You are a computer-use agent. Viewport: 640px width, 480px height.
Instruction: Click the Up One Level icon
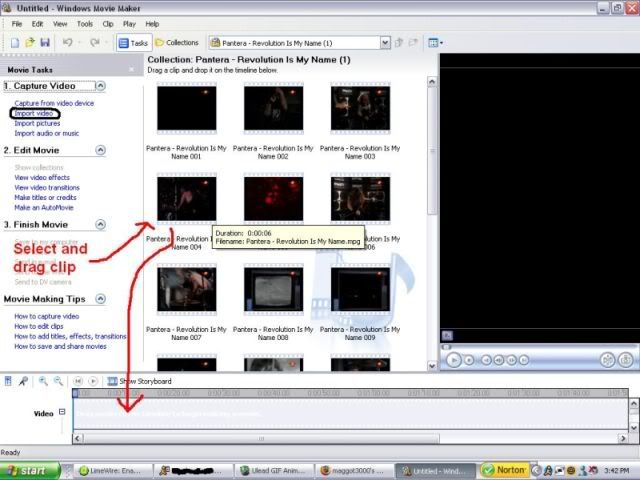coord(399,42)
